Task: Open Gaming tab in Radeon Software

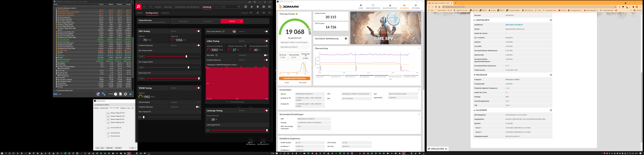Action: point(168,7)
